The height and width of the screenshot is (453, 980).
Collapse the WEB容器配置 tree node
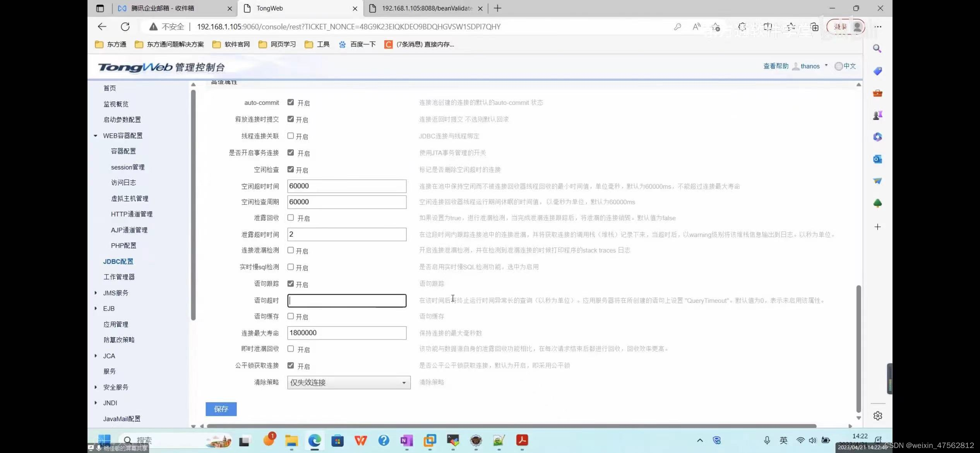96,136
